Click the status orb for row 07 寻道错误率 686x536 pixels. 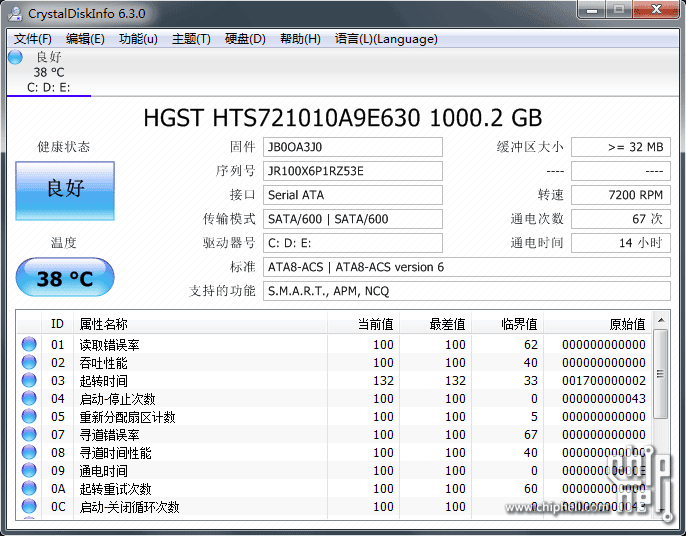(29, 434)
